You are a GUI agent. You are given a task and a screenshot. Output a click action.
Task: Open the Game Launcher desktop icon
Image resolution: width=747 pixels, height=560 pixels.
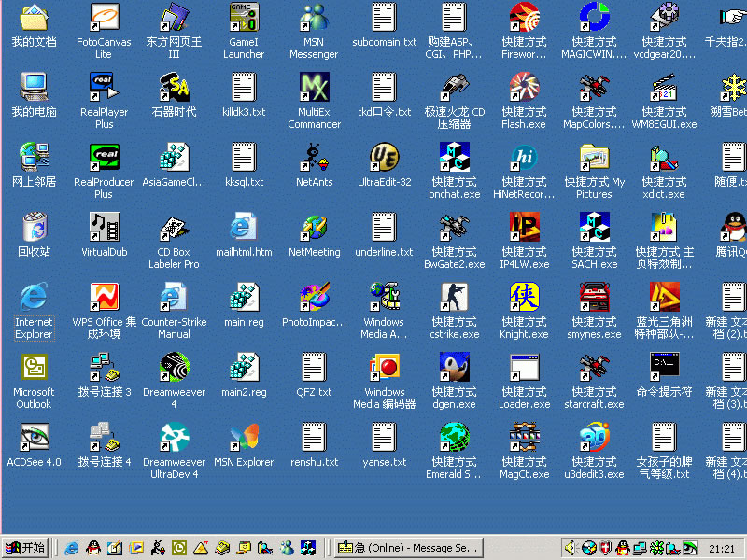pos(244,18)
